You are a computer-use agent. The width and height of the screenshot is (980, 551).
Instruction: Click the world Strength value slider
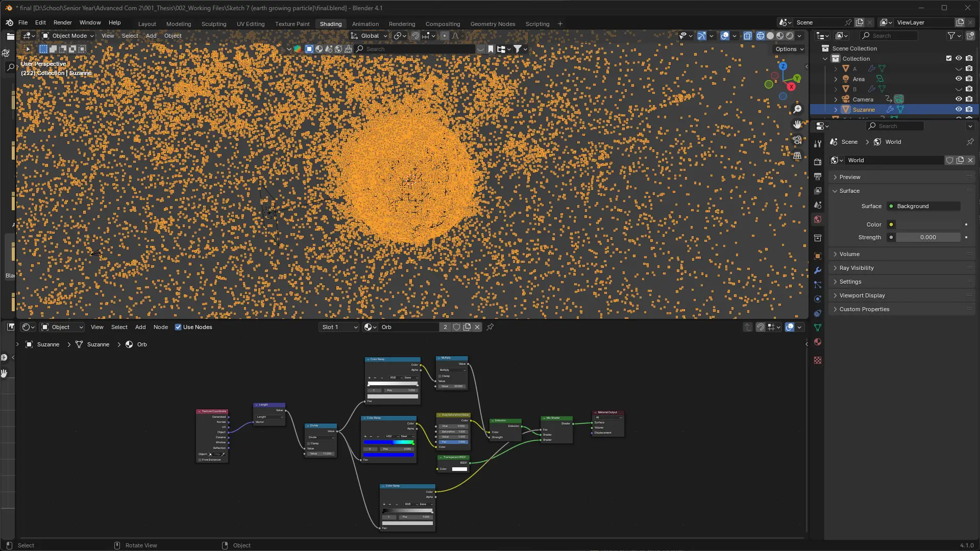point(927,237)
